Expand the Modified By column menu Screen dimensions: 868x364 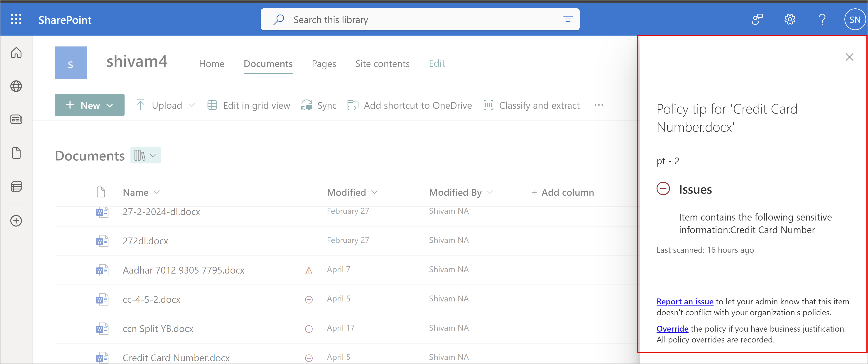490,192
